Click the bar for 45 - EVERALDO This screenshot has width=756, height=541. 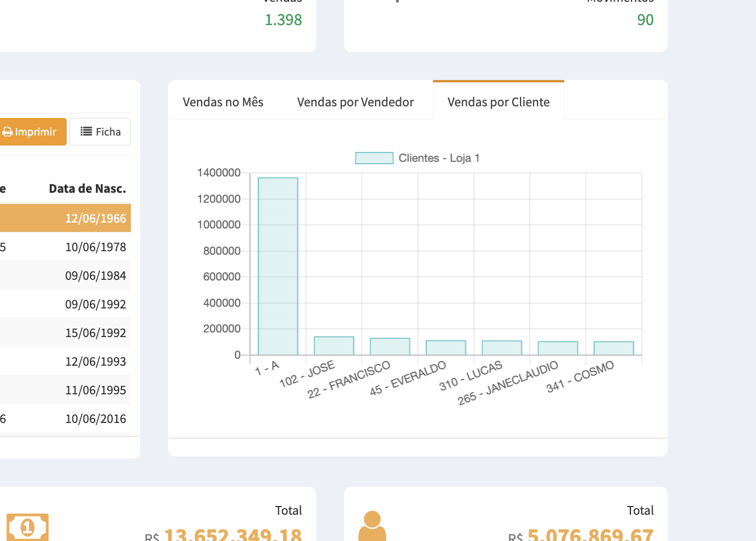[446, 348]
